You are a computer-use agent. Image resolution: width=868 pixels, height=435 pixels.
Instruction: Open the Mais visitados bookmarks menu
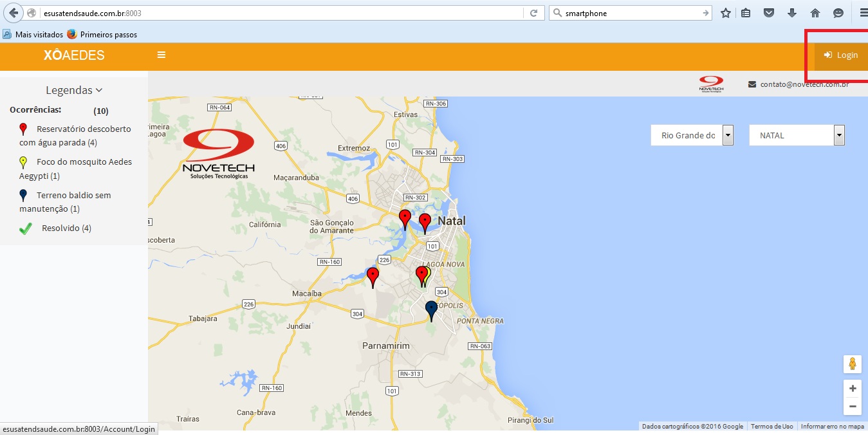(33, 34)
